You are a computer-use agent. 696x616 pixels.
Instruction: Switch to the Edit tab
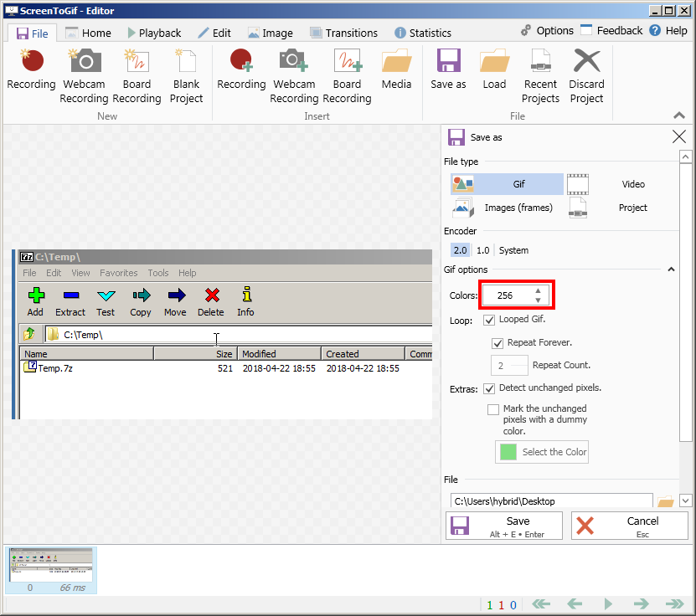click(x=214, y=33)
